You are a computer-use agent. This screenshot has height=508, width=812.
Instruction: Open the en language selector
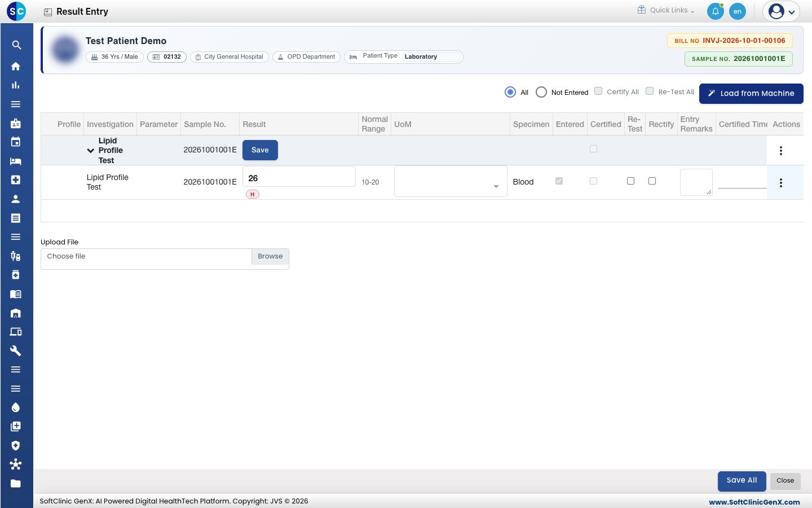click(738, 11)
